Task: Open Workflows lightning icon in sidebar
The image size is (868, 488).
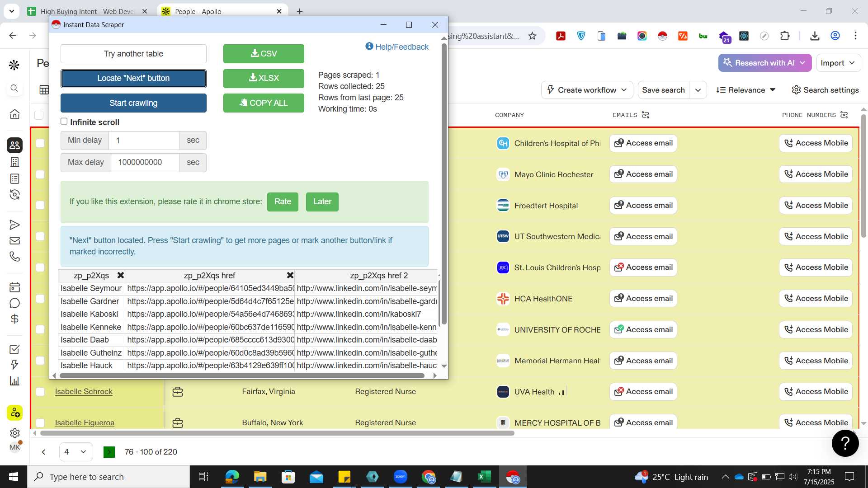Action: point(14,365)
